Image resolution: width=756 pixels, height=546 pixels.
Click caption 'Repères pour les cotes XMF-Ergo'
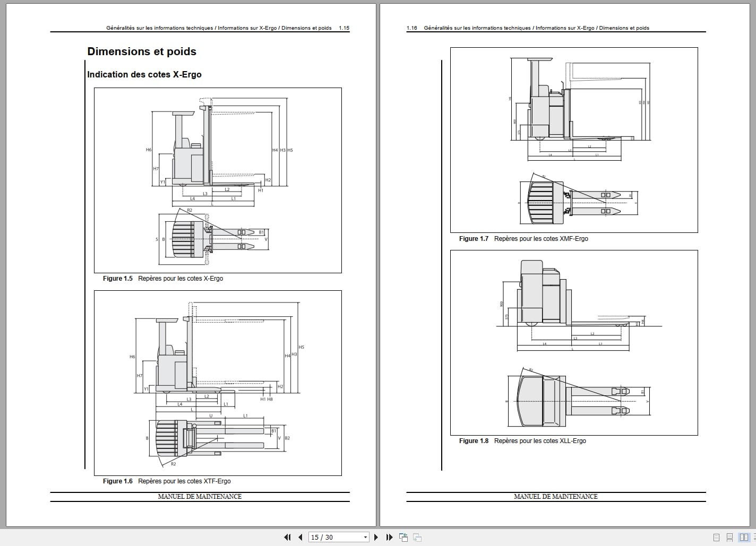[541, 239]
